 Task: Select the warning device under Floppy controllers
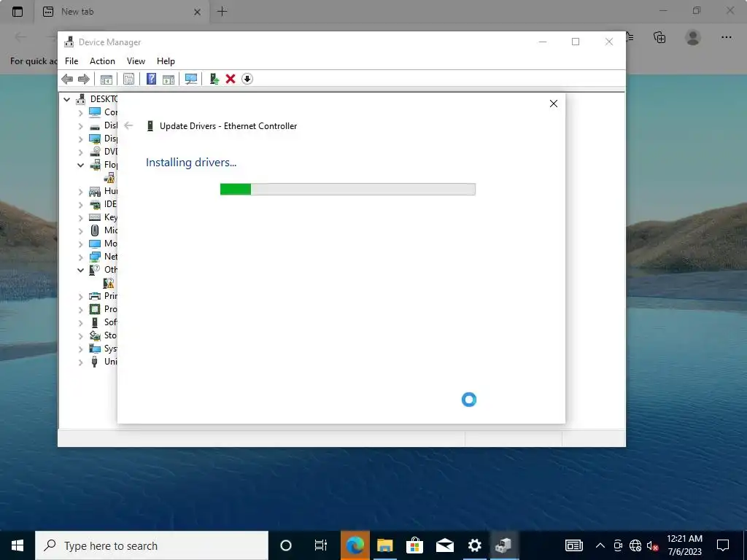click(109, 178)
